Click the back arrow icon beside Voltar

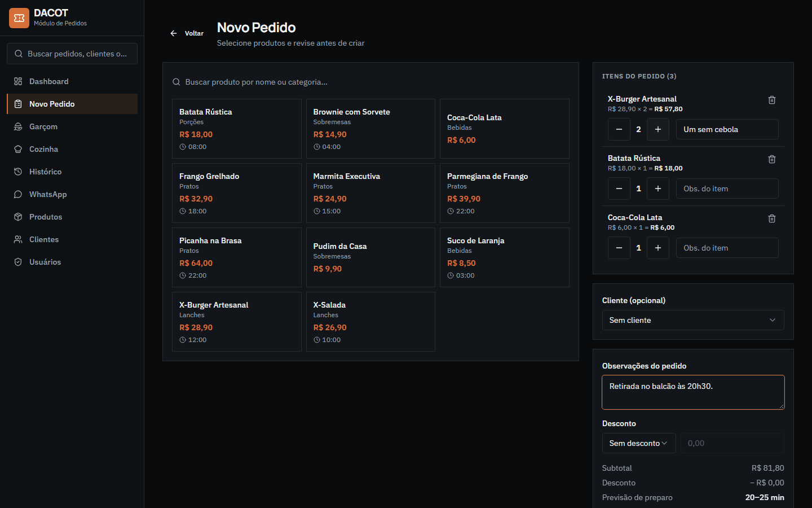174,33
